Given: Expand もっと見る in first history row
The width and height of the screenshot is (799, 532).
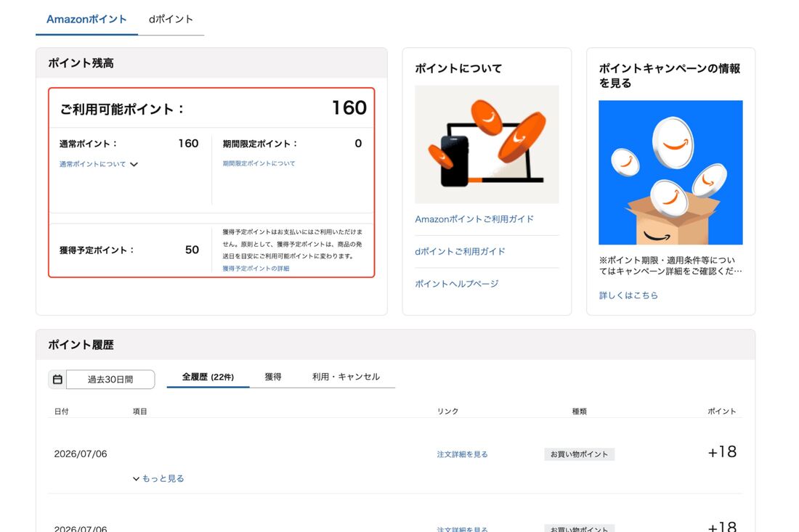Looking at the screenshot, I should [x=158, y=478].
